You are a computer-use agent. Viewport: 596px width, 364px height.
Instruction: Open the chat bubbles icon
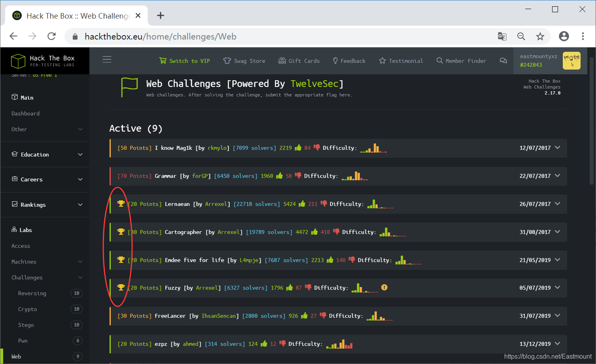tap(503, 61)
